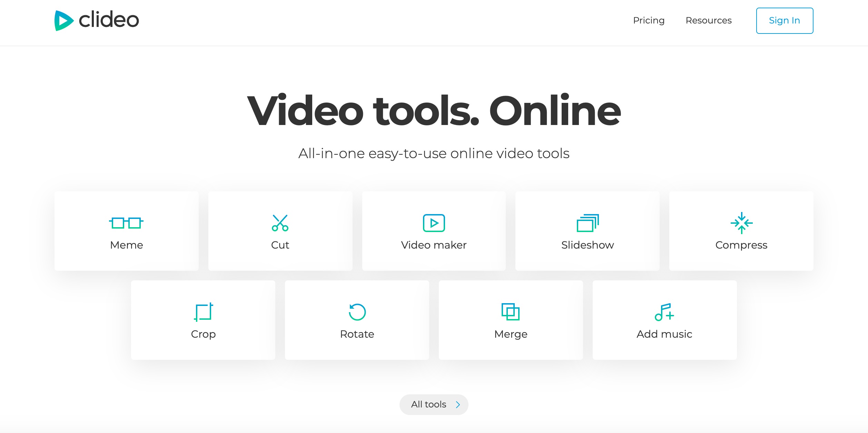Click the Sign In button
The height and width of the screenshot is (433, 868).
[x=785, y=21]
